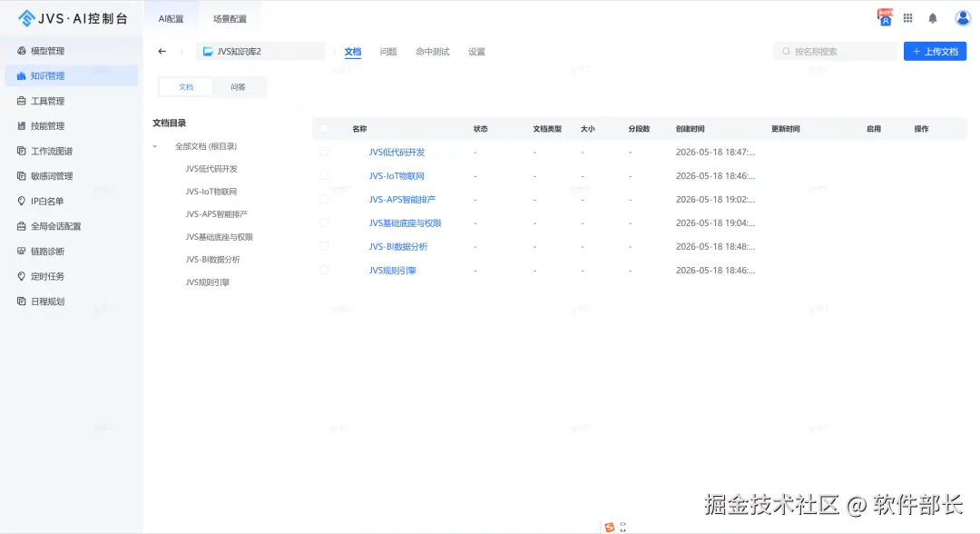980x534 pixels.
Task: Select JVS-BI数据分析 in the directory tree
Action: (x=212, y=260)
